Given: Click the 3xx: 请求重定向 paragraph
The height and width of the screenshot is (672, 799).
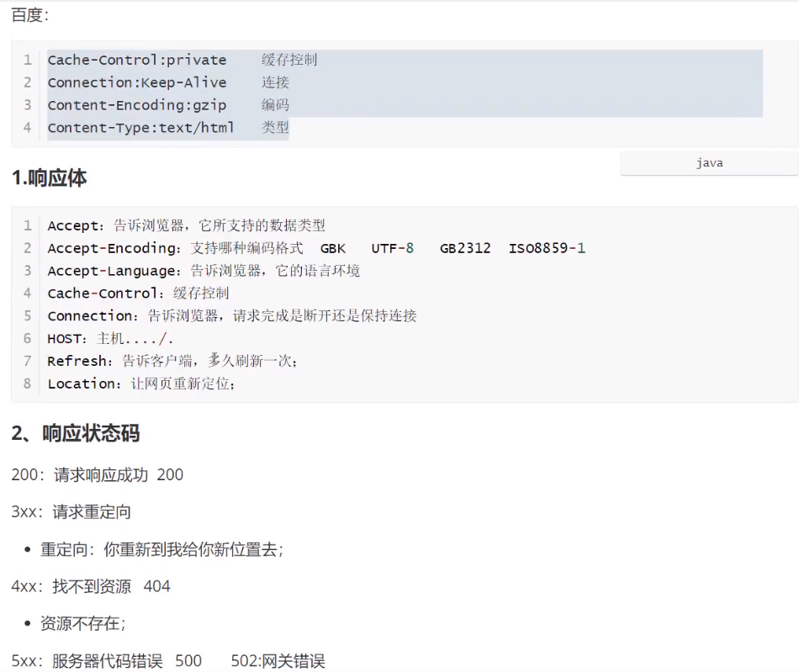Looking at the screenshot, I should point(71,512).
